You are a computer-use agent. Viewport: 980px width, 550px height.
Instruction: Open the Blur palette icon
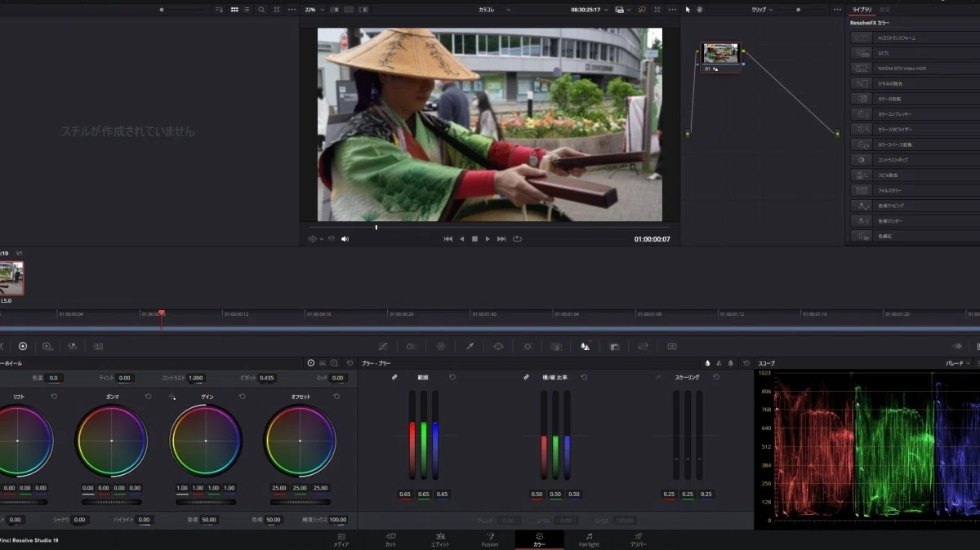[x=585, y=346]
